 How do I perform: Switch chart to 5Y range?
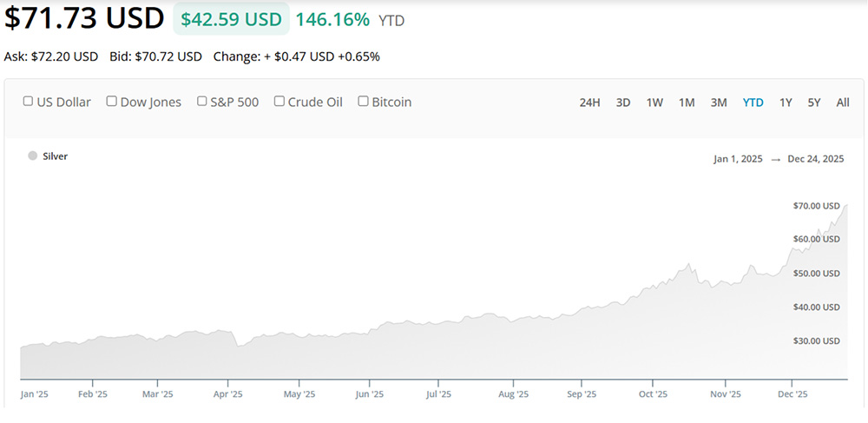tap(814, 102)
